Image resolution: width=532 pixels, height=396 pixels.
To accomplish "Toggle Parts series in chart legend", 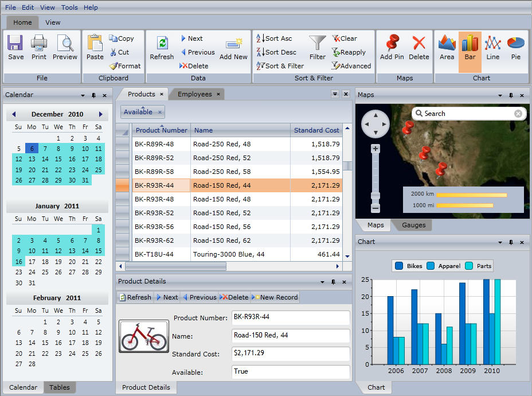I will pyautogui.click(x=478, y=266).
